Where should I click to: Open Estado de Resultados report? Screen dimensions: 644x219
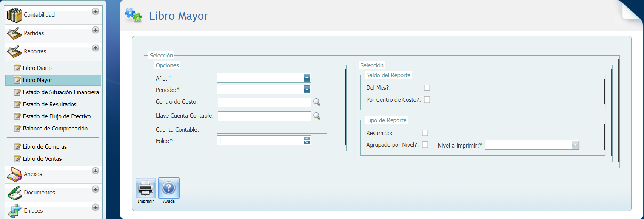click(x=49, y=104)
